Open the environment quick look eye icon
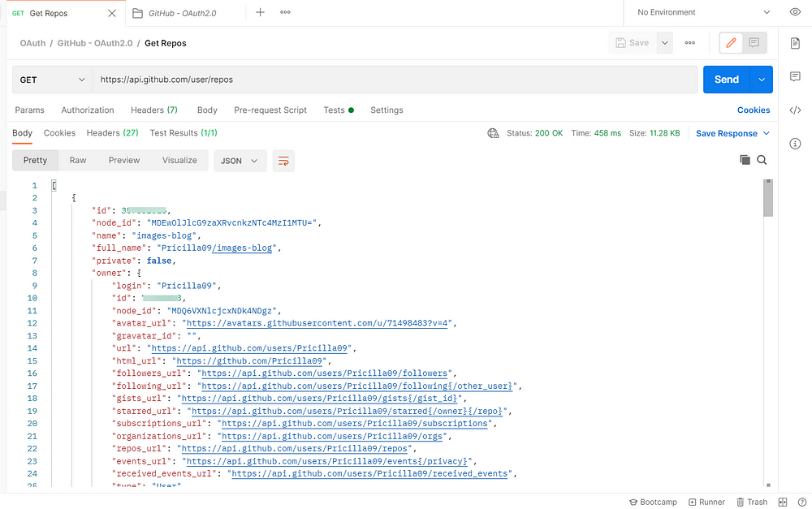This screenshot has height=509, width=812. point(795,12)
